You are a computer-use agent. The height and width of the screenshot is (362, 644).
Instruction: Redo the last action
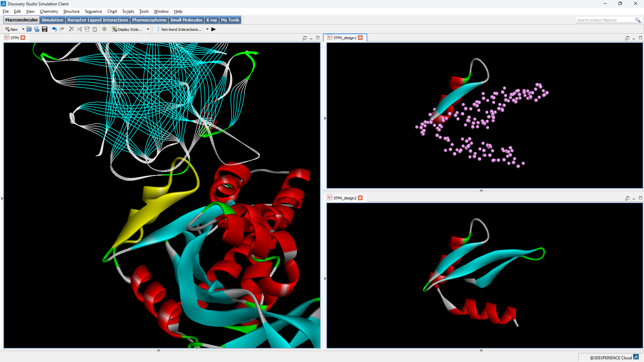[x=62, y=29]
